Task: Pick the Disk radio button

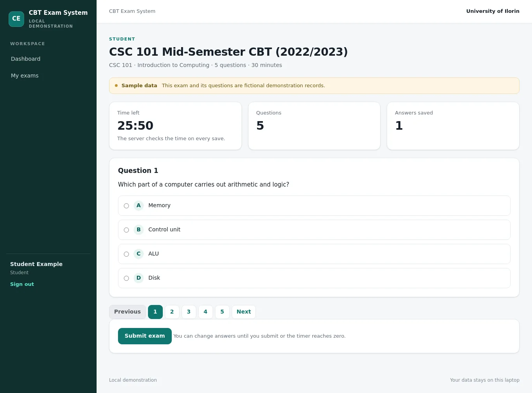Action: (126, 278)
